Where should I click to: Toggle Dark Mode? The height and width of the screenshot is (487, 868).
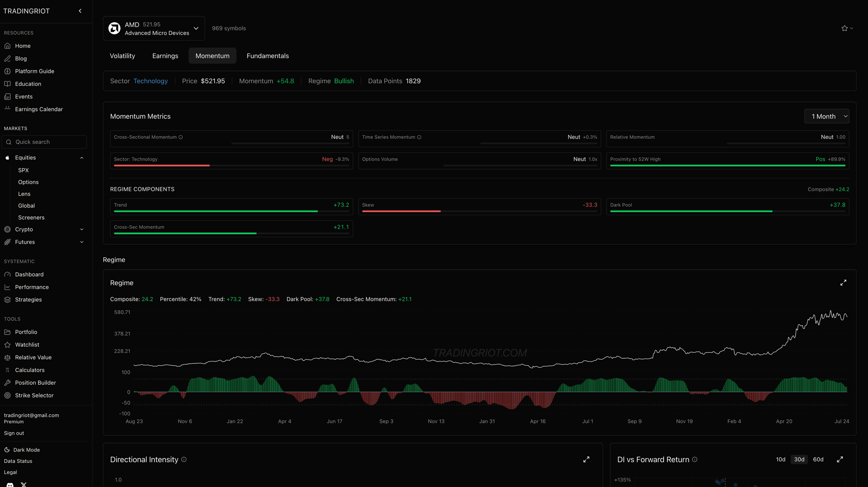[x=22, y=450]
